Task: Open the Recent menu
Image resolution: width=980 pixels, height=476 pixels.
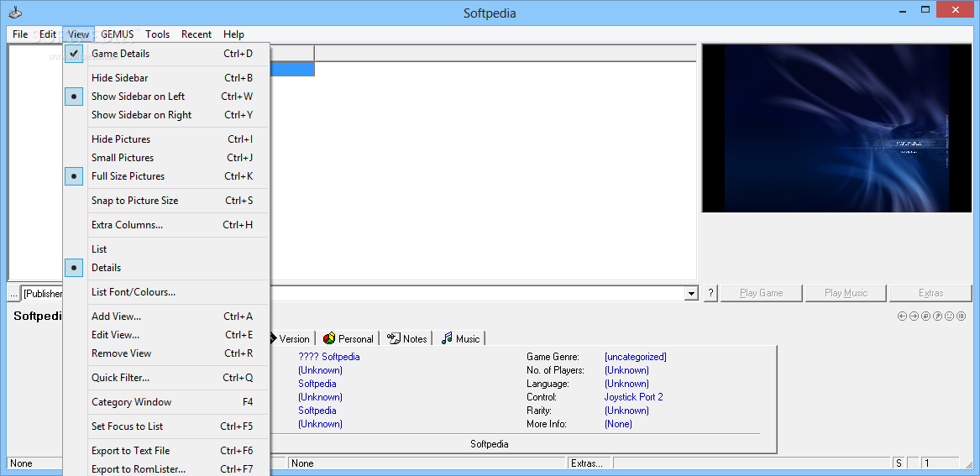Action: click(x=197, y=34)
